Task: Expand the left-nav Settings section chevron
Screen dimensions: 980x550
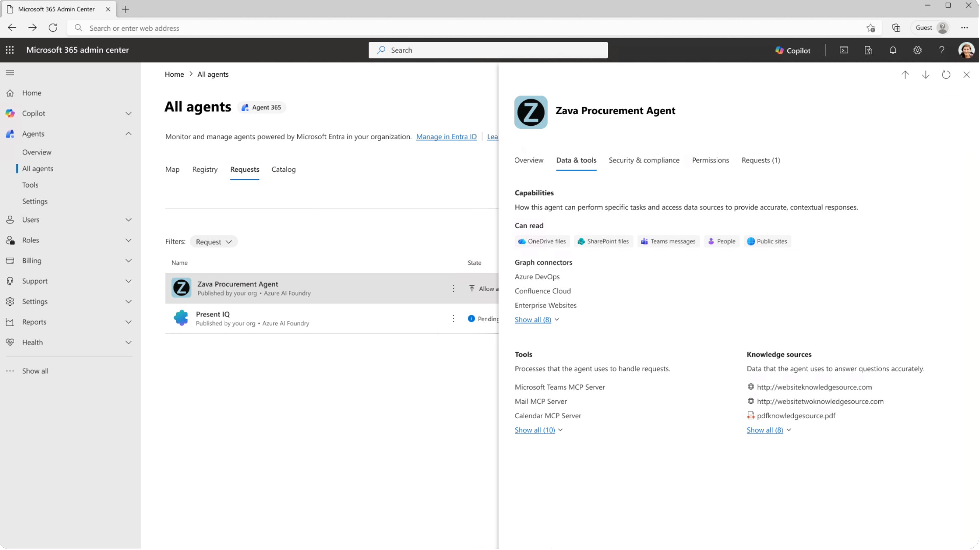Action: tap(129, 302)
